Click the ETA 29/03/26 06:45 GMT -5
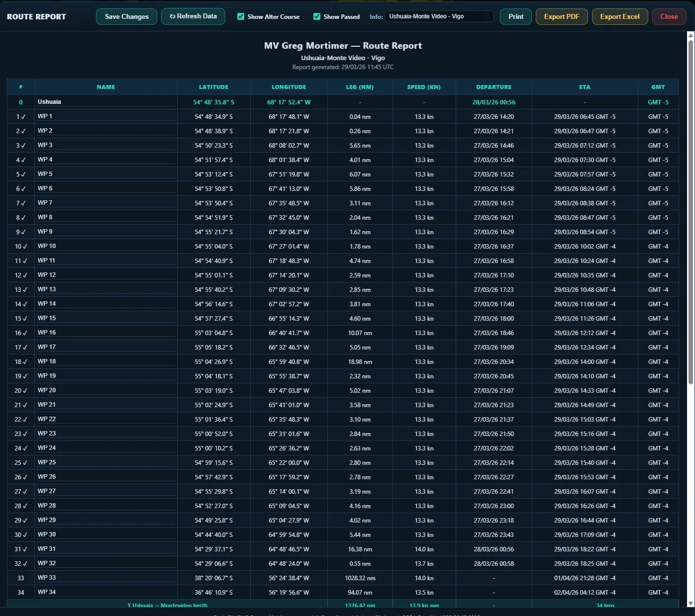The width and height of the screenshot is (695, 616). 585,117
